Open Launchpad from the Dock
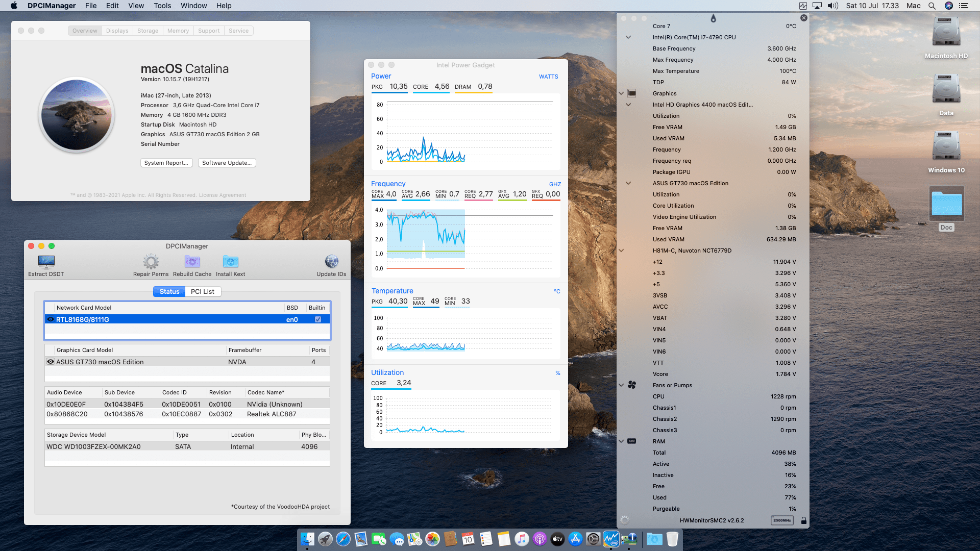The image size is (980, 551). (x=325, y=539)
